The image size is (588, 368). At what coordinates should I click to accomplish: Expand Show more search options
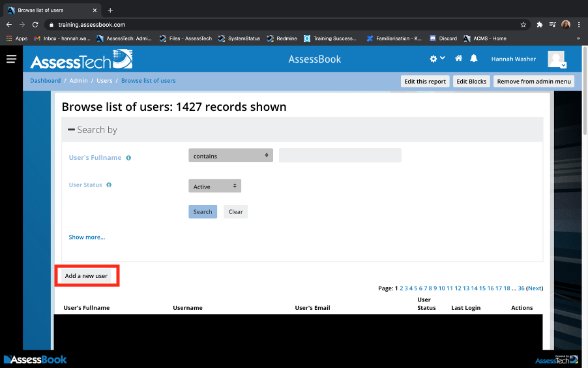[x=87, y=238]
